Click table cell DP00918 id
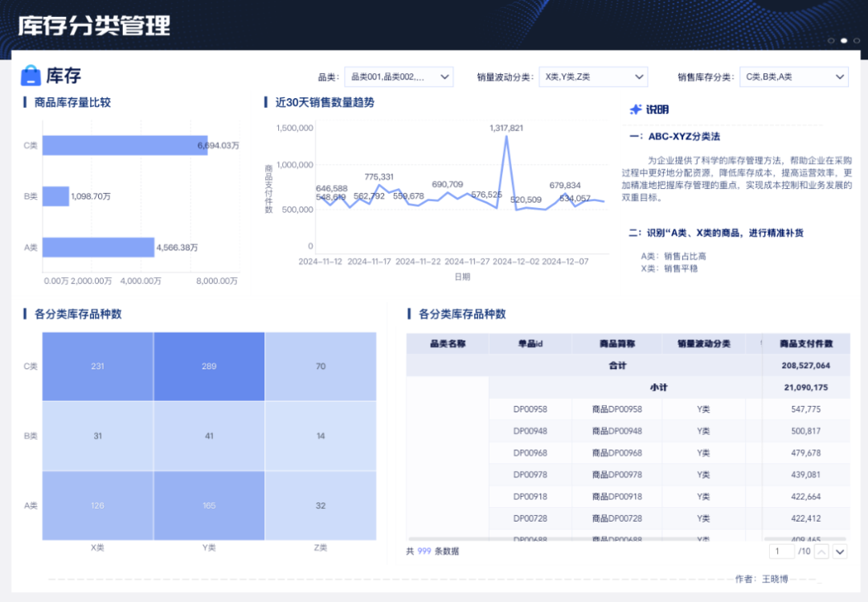 click(x=530, y=497)
